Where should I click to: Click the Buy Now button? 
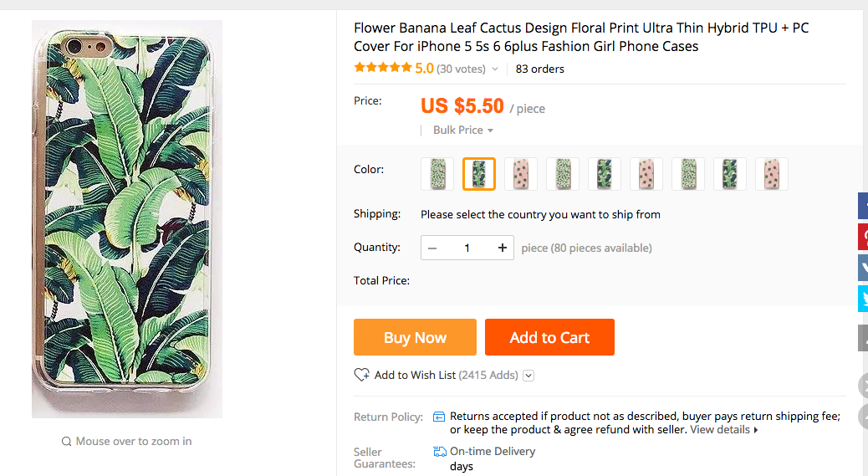415,337
